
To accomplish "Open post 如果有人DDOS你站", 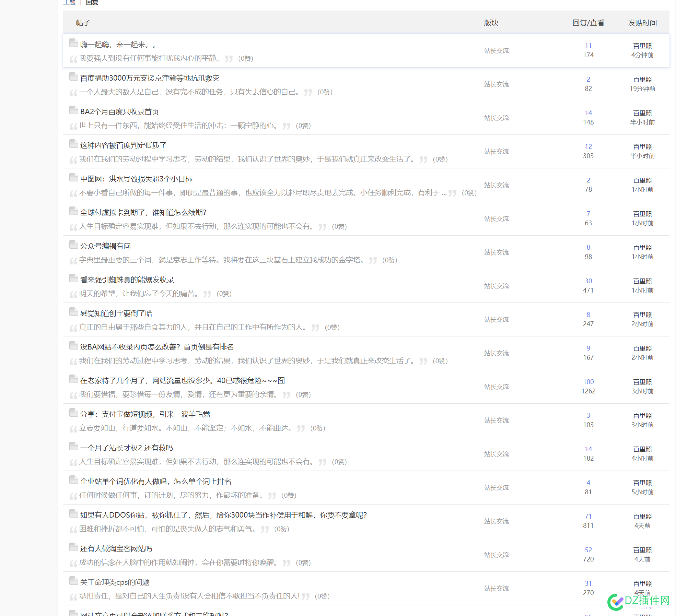I will [x=223, y=515].
